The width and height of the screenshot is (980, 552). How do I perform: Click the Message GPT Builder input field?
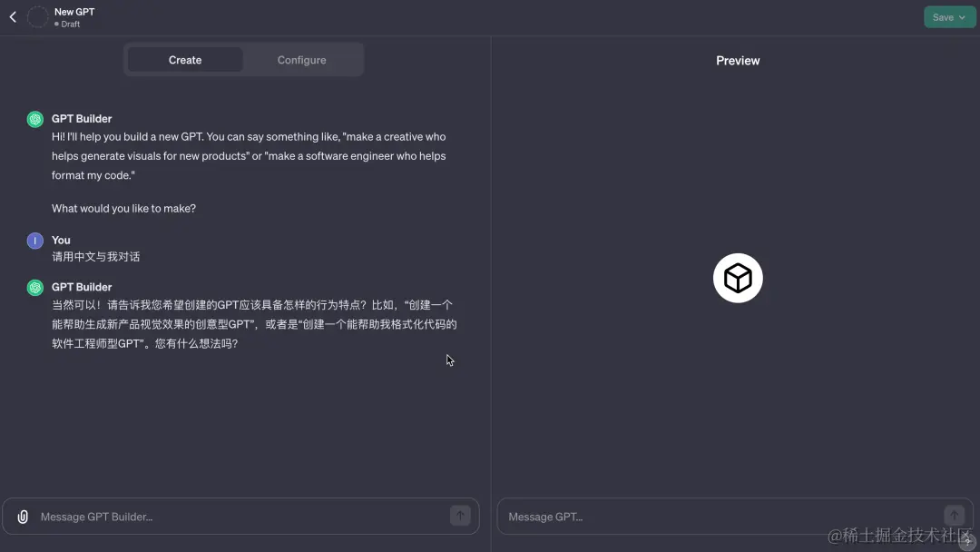pos(181,516)
